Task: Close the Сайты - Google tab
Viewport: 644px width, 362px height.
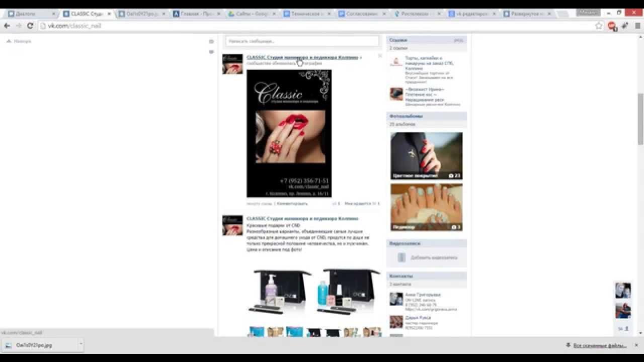Action: pyautogui.click(x=274, y=14)
